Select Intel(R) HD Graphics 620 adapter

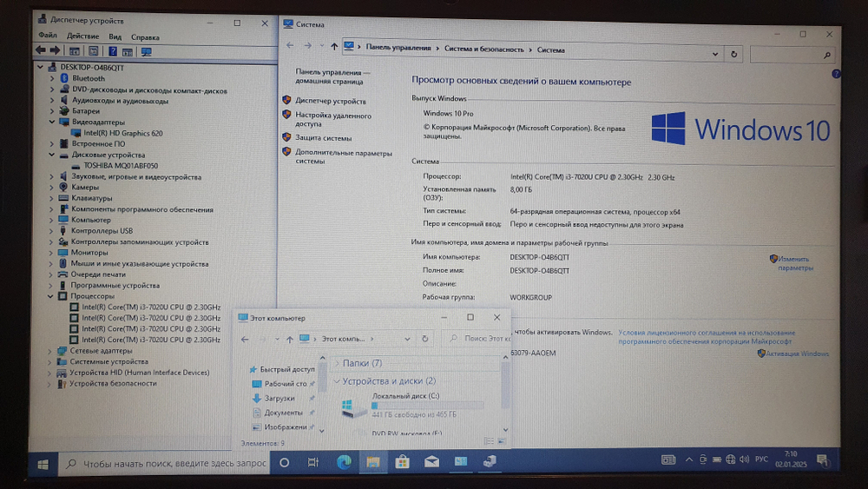pyautogui.click(x=123, y=133)
